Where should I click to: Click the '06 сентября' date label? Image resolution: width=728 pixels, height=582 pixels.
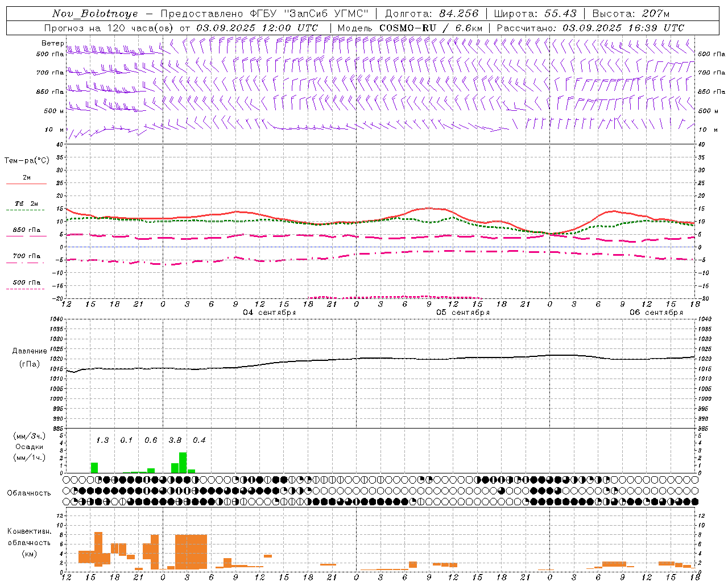[656, 313]
